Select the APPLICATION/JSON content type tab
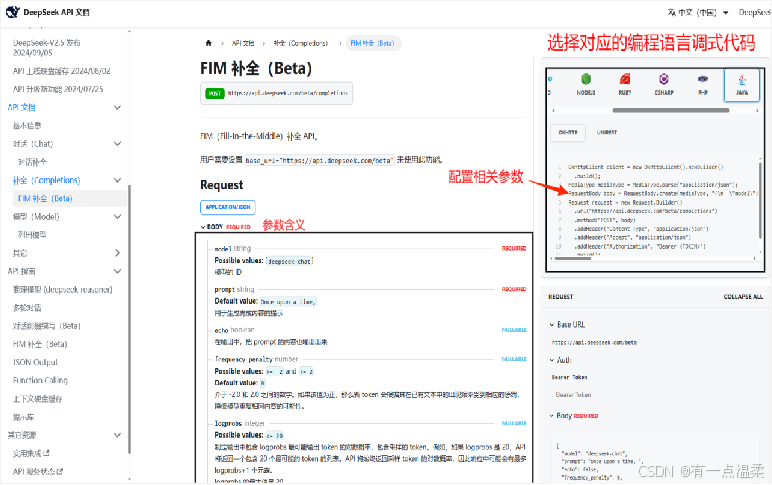The height and width of the screenshot is (485, 772). click(x=228, y=207)
